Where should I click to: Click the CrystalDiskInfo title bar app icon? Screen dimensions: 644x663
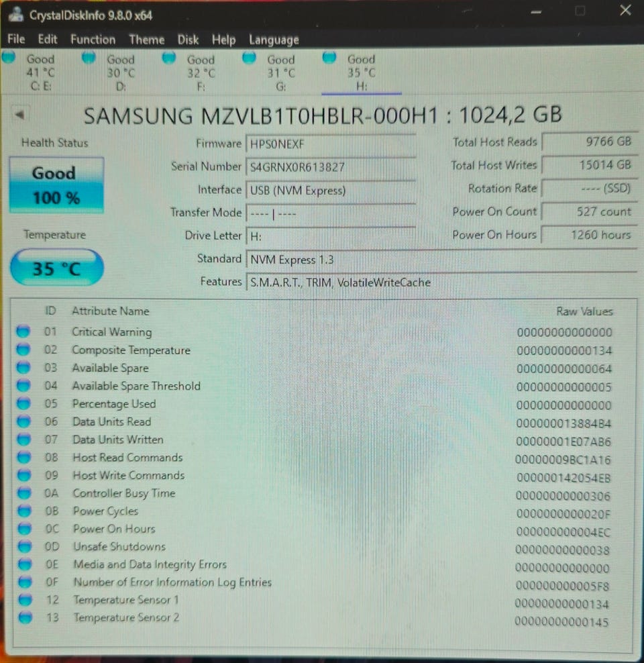(x=16, y=14)
